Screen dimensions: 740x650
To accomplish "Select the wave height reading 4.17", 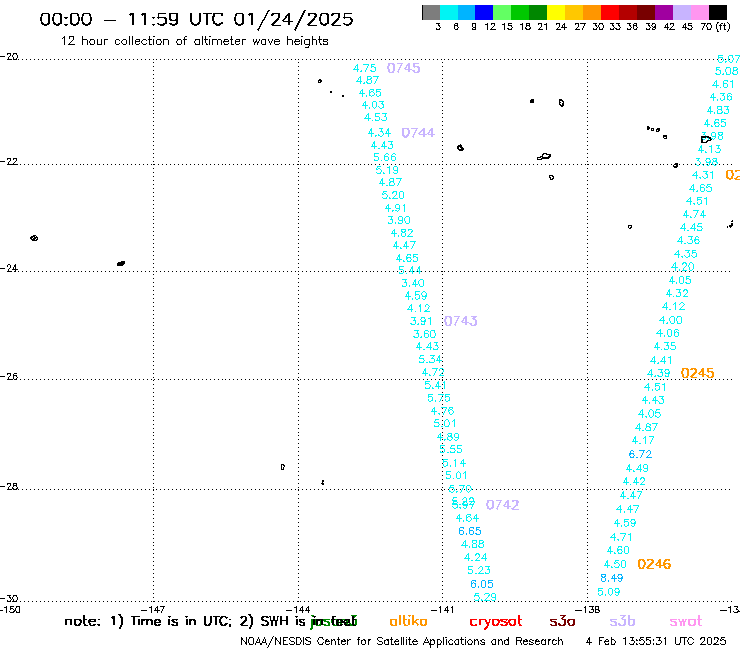I will [643, 440].
